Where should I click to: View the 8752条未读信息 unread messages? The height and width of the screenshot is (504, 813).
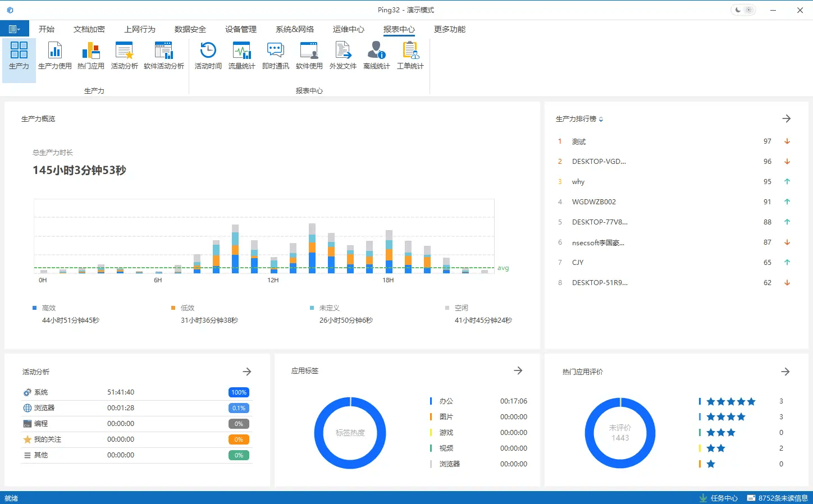coord(777,498)
